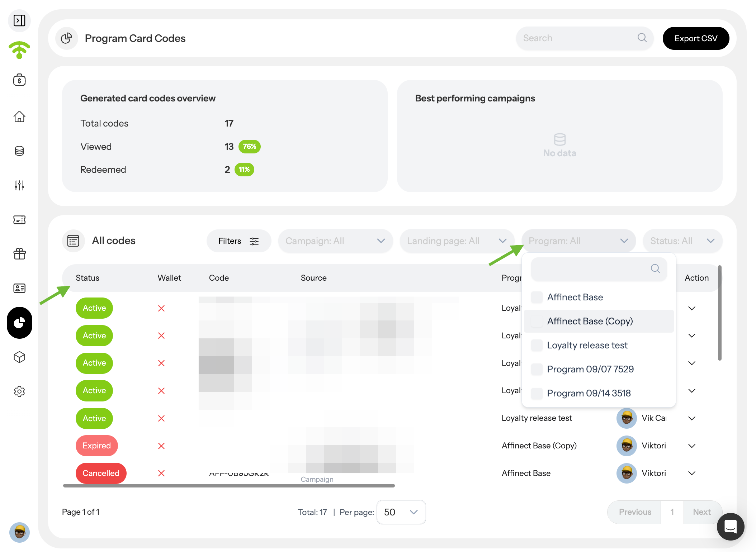Expand the sidebar panel icon
This screenshot has width=756, height=552.
[x=19, y=20]
